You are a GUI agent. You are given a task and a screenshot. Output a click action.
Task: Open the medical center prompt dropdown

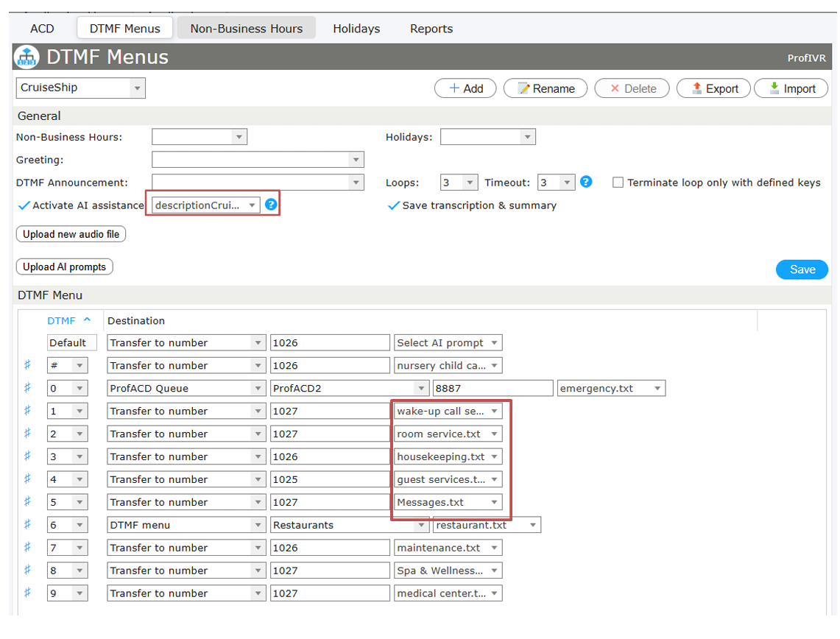click(448, 593)
